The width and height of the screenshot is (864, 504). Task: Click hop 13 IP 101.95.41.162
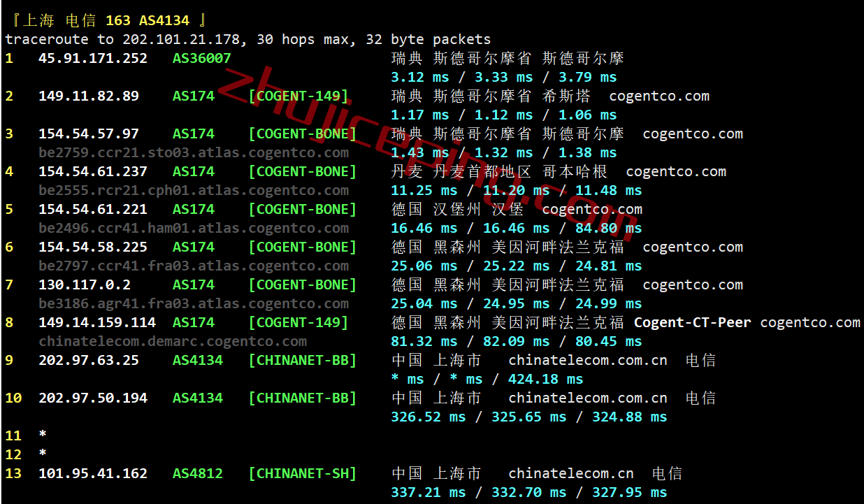point(93,473)
